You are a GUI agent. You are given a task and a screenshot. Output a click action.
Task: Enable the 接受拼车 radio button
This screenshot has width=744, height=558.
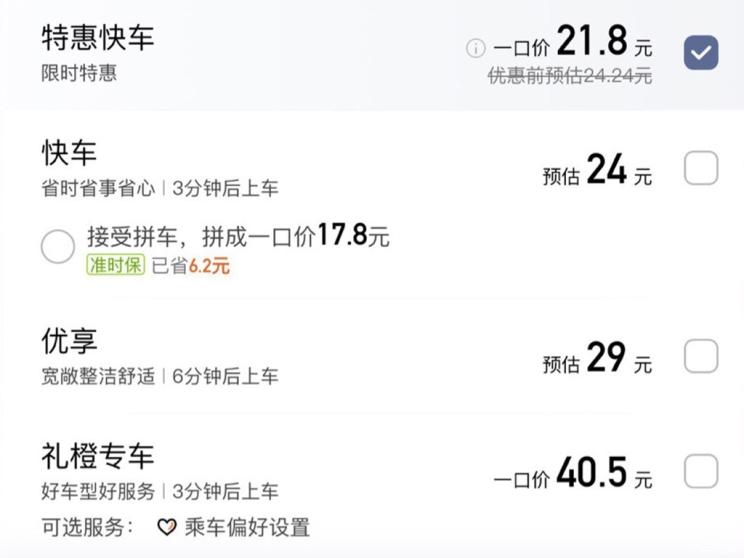(x=58, y=246)
